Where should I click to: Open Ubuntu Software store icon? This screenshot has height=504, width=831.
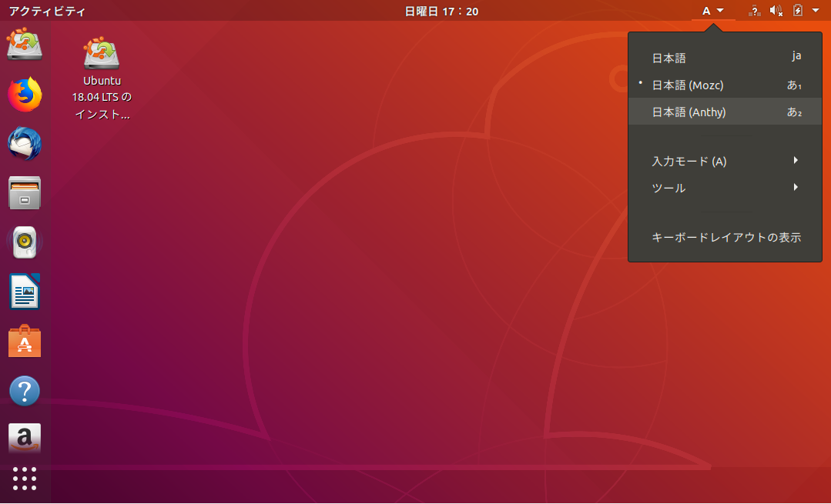click(25, 342)
